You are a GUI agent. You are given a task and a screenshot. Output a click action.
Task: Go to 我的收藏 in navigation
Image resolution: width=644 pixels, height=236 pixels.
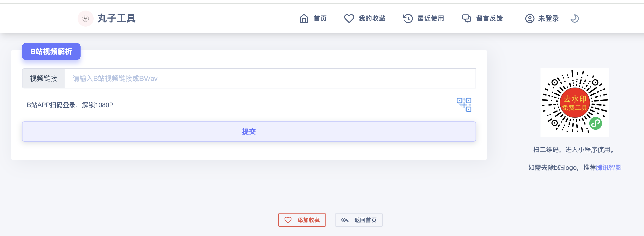(372, 19)
